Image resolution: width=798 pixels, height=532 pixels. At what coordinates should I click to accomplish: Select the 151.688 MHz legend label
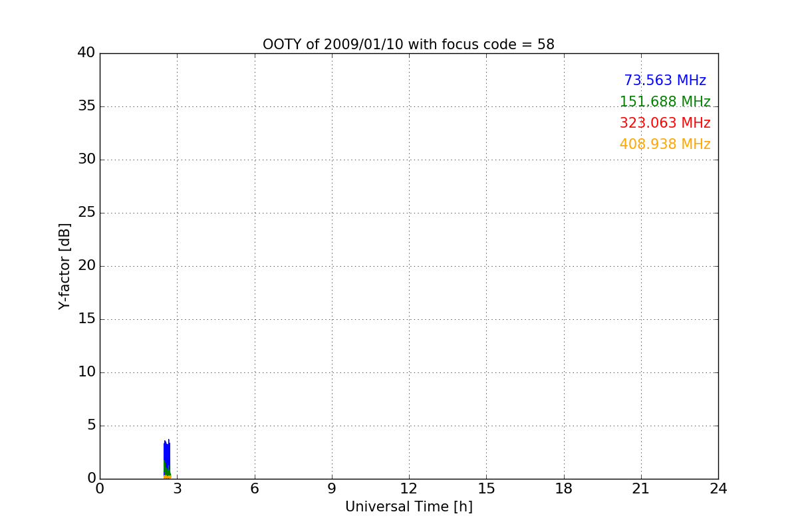pyautogui.click(x=665, y=102)
